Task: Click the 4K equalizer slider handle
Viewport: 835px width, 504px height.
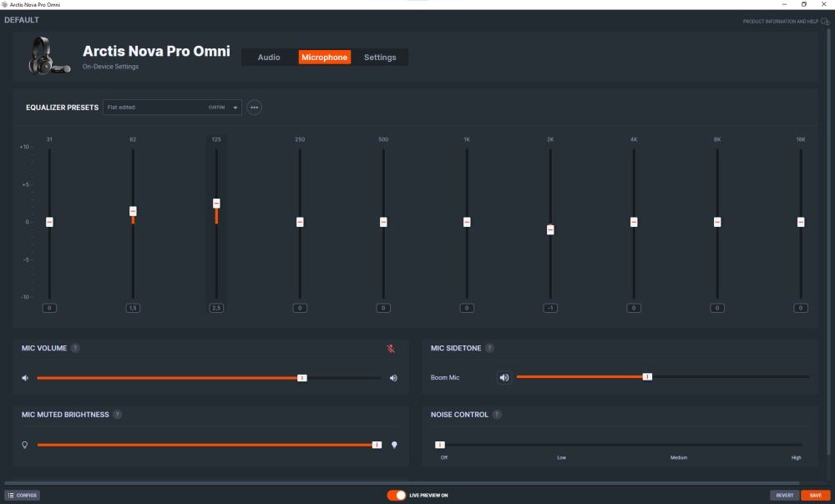Action: point(634,222)
